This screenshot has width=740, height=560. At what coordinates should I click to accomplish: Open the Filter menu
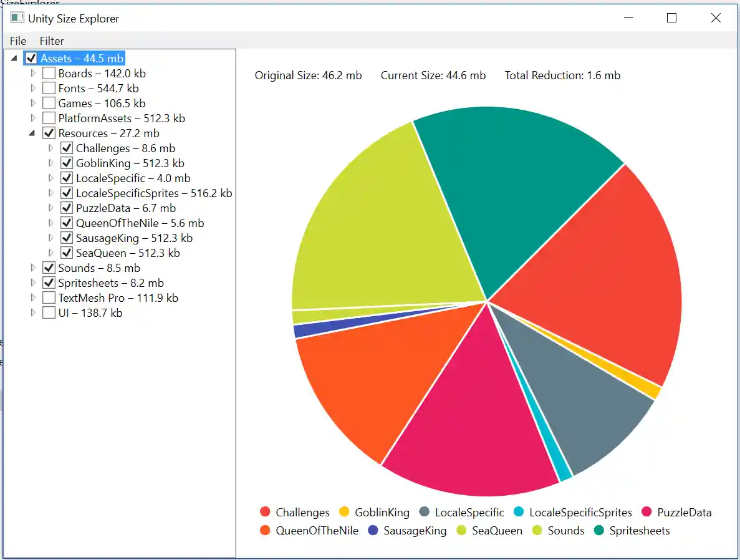[51, 41]
